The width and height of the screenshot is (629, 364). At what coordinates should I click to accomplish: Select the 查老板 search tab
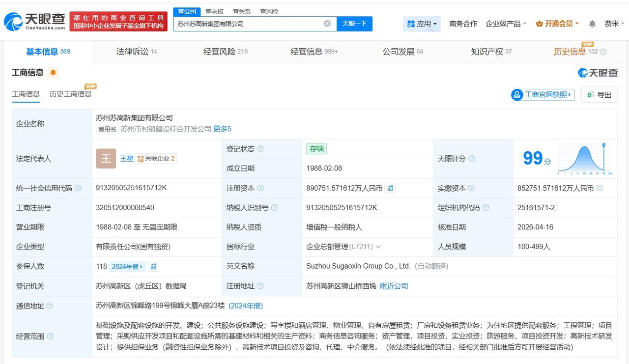click(x=214, y=11)
